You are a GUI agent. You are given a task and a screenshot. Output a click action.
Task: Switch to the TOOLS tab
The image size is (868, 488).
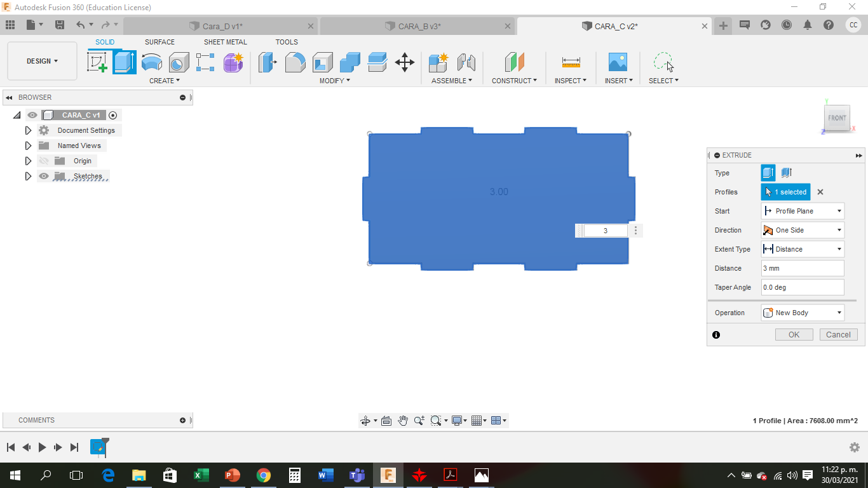[287, 42]
